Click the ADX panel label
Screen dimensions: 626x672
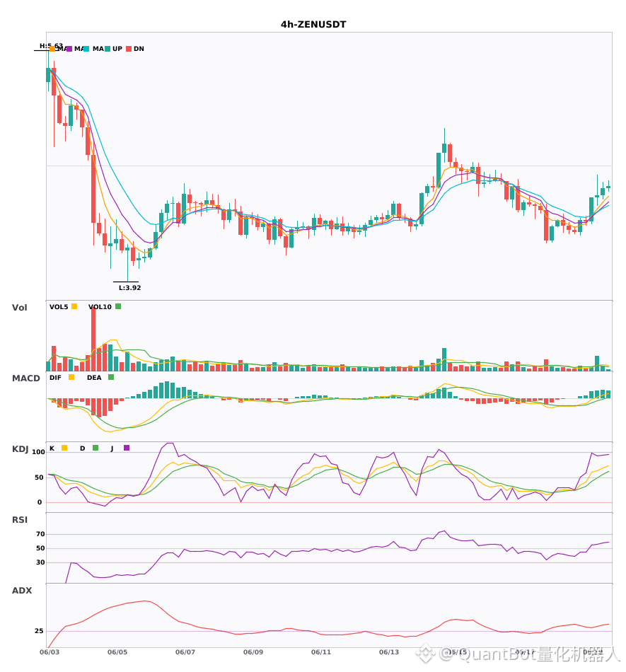22,591
